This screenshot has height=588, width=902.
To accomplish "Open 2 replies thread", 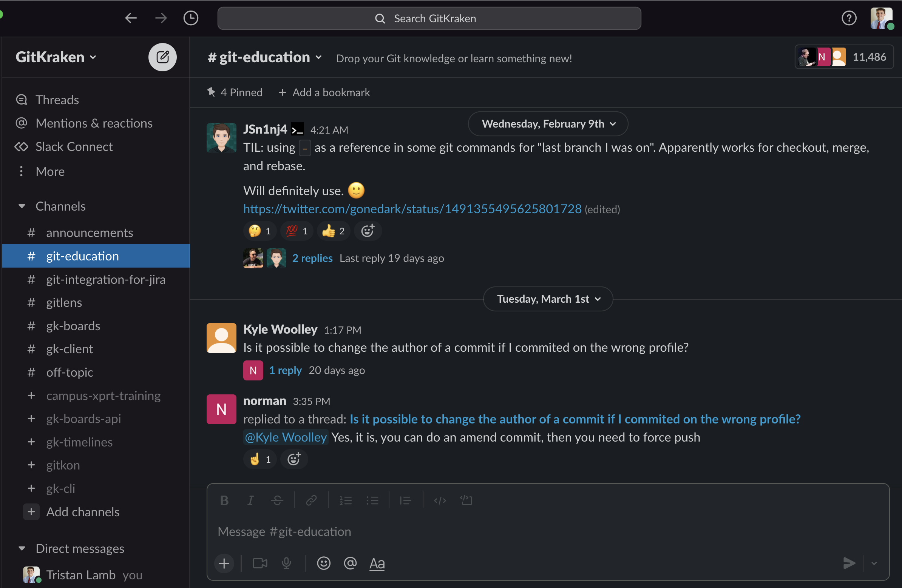I will point(312,258).
